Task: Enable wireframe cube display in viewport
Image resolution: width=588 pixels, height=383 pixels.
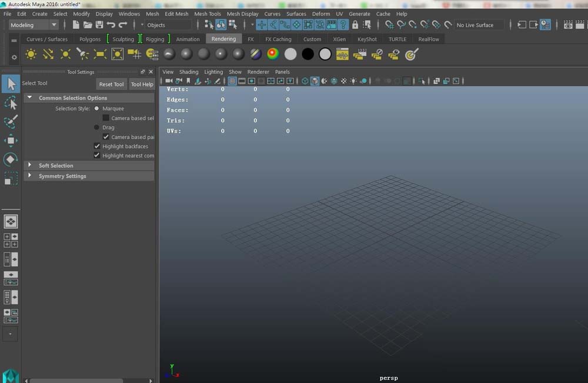Action: click(305, 81)
